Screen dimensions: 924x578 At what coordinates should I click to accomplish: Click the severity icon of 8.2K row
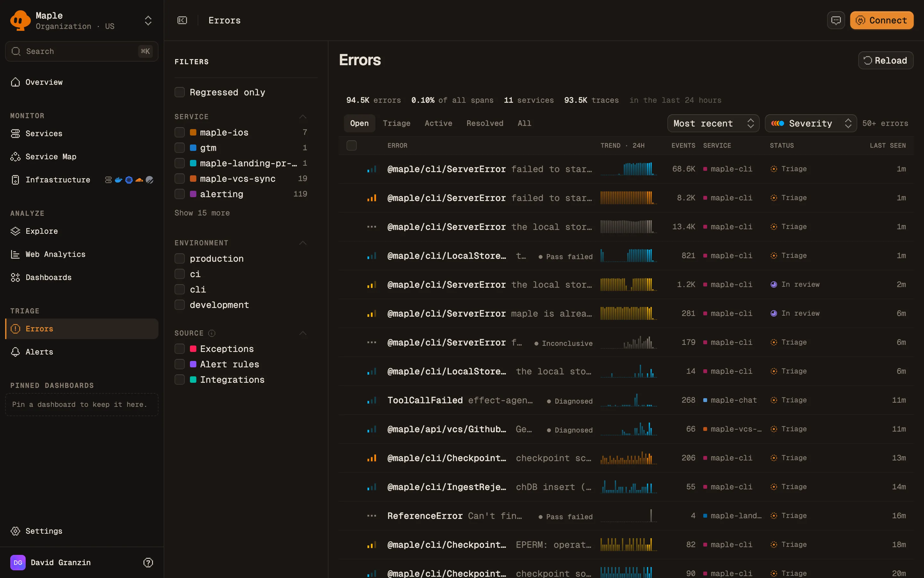pos(372,198)
